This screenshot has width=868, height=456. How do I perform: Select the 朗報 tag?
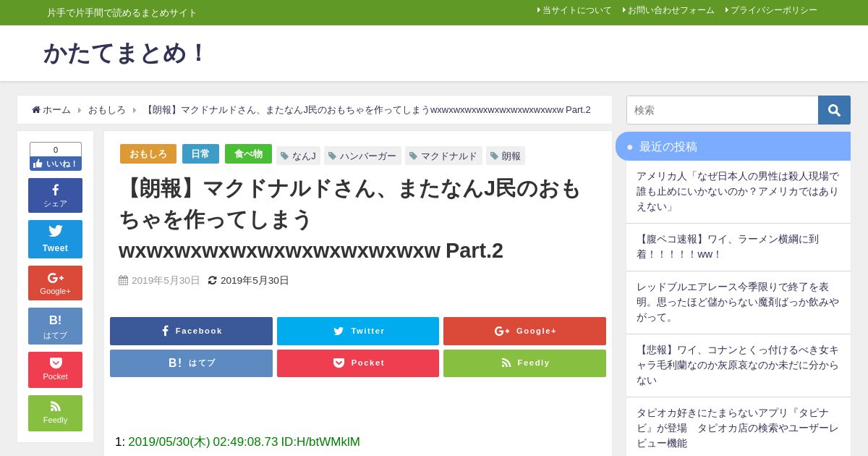pyautogui.click(x=506, y=156)
